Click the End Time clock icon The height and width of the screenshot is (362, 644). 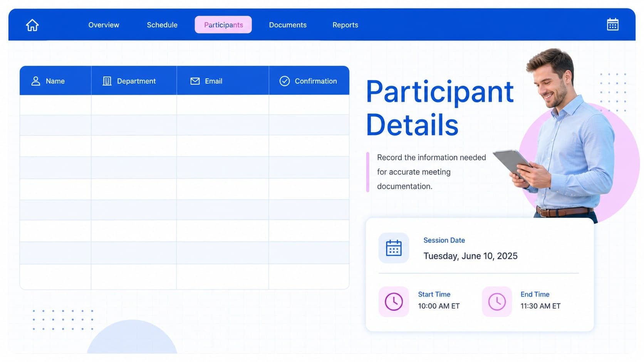497,302
